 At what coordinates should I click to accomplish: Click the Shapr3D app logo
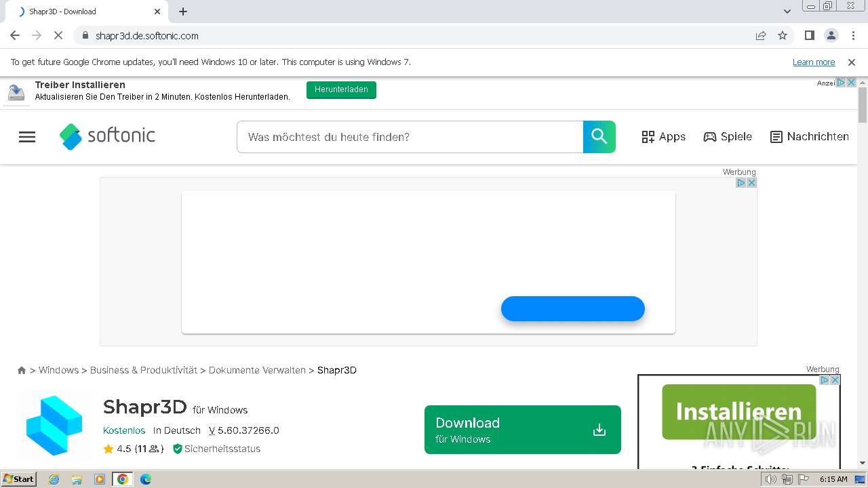(x=54, y=426)
